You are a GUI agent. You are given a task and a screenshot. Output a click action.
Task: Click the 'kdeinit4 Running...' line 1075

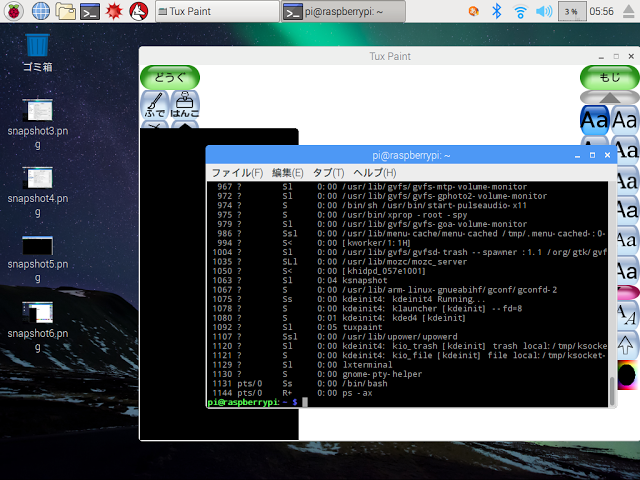pos(407,299)
